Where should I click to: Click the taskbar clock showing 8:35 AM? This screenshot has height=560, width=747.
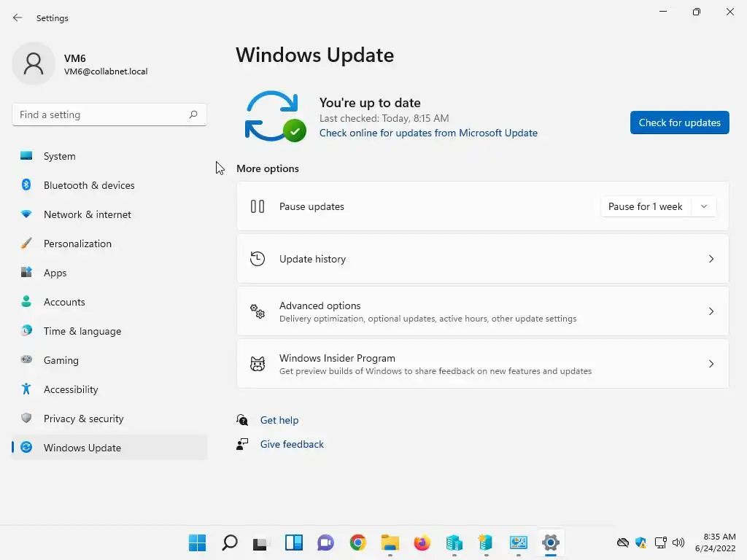(x=715, y=542)
